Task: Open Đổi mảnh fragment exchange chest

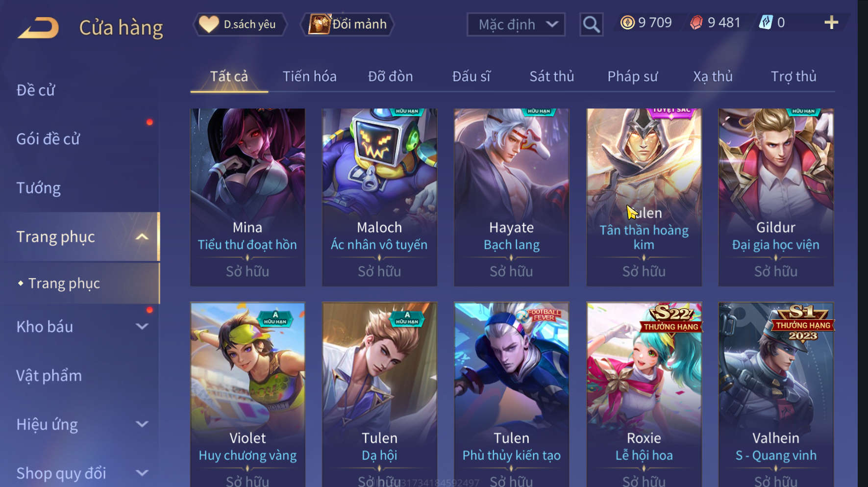Action: [x=347, y=24]
